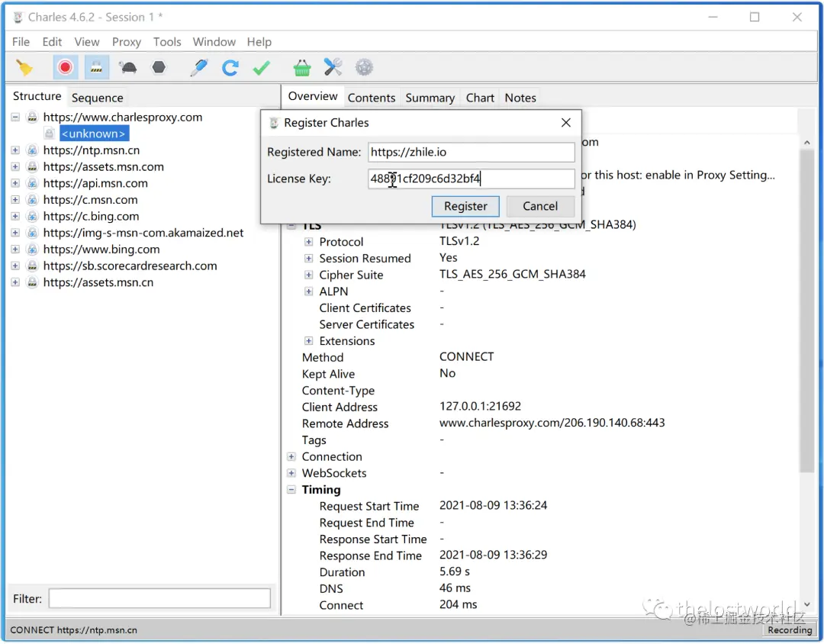Open the Tools wrench icon

pyautogui.click(x=333, y=67)
